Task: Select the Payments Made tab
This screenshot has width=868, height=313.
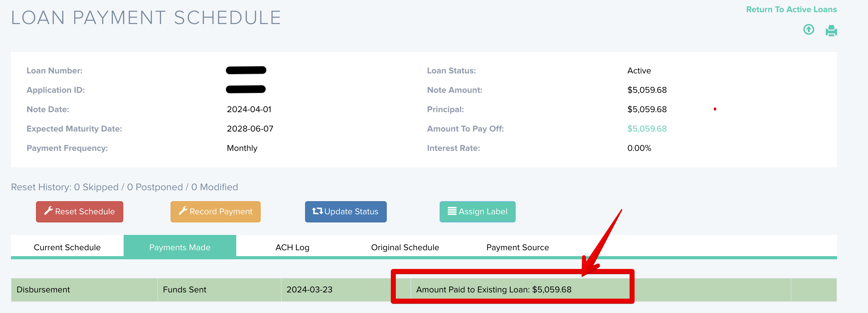Action: point(180,247)
